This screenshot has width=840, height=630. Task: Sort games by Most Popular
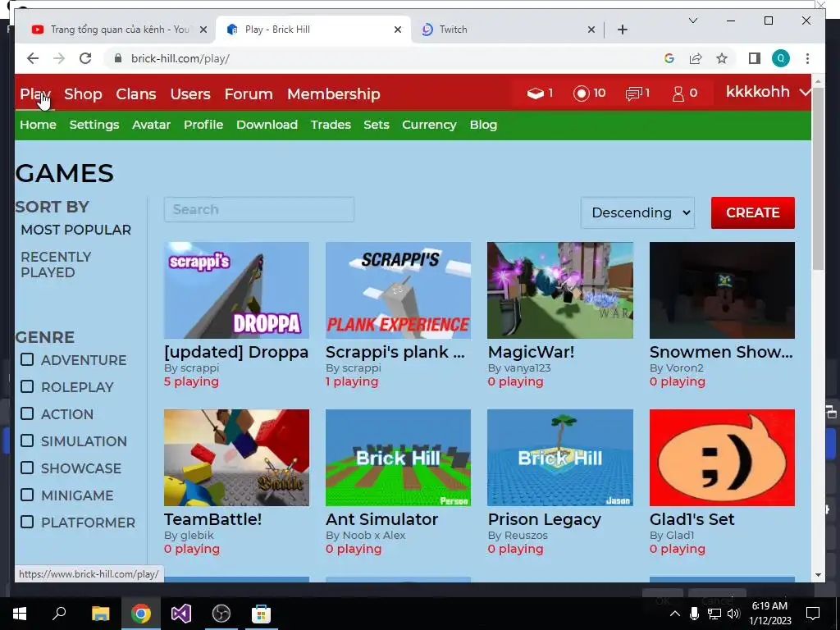(x=76, y=230)
